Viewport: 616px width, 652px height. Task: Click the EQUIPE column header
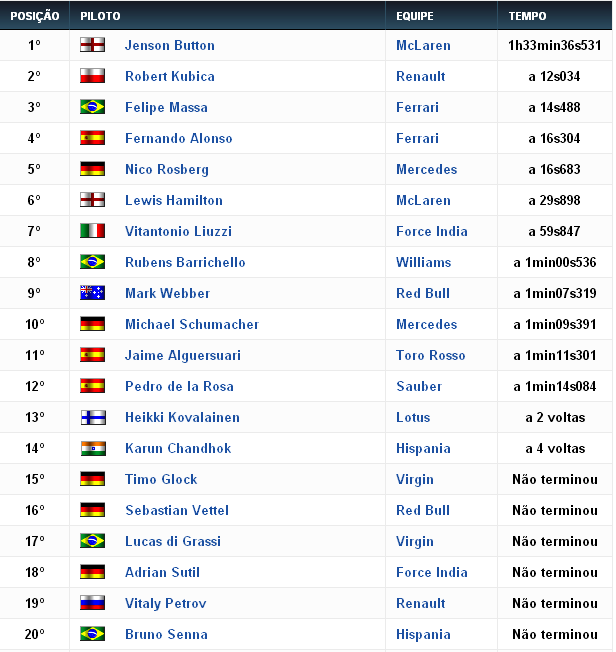point(414,16)
